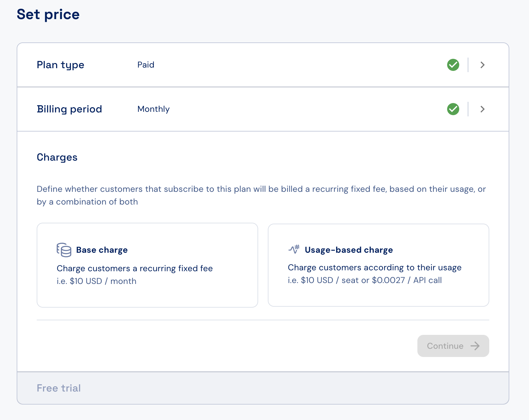
Task: Click the green checkmark for Billing period
Action: 453,109
